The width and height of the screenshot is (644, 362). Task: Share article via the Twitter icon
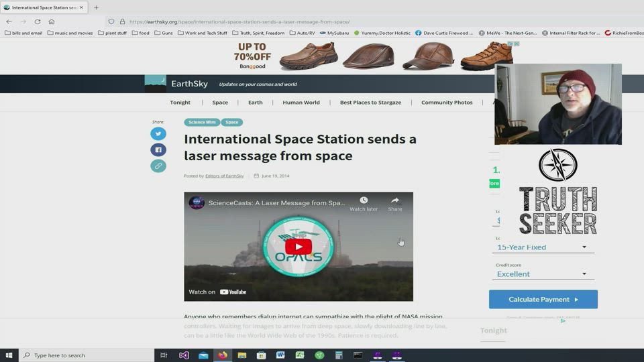pos(158,133)
